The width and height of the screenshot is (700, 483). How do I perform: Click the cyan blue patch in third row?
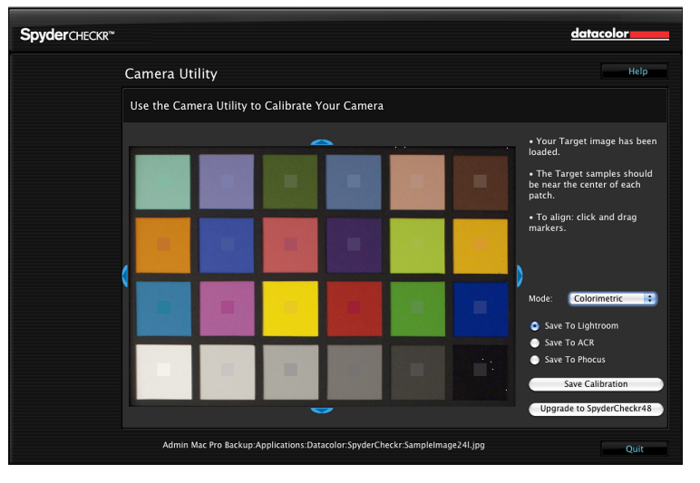(x=163, y=308)
